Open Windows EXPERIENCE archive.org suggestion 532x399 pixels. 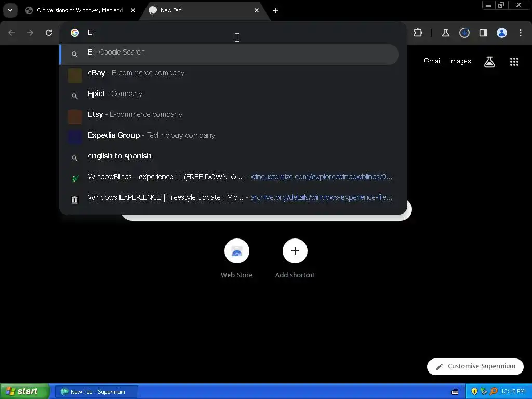(x=229, y=199)
